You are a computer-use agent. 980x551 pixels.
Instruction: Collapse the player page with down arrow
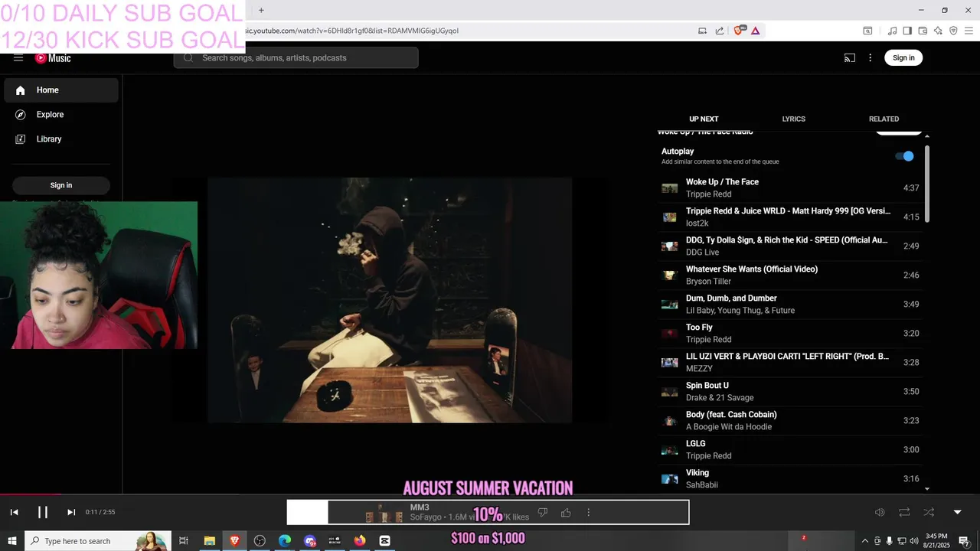[x=957, y=512]
